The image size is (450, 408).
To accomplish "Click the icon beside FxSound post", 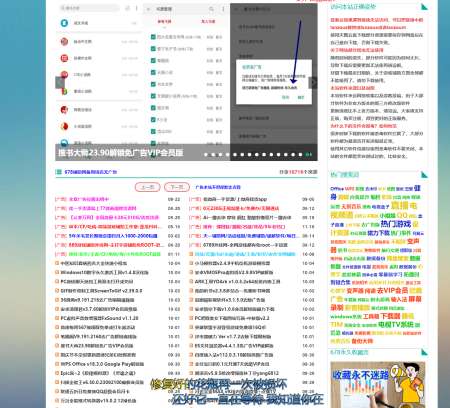I will (x=57, y=318).
